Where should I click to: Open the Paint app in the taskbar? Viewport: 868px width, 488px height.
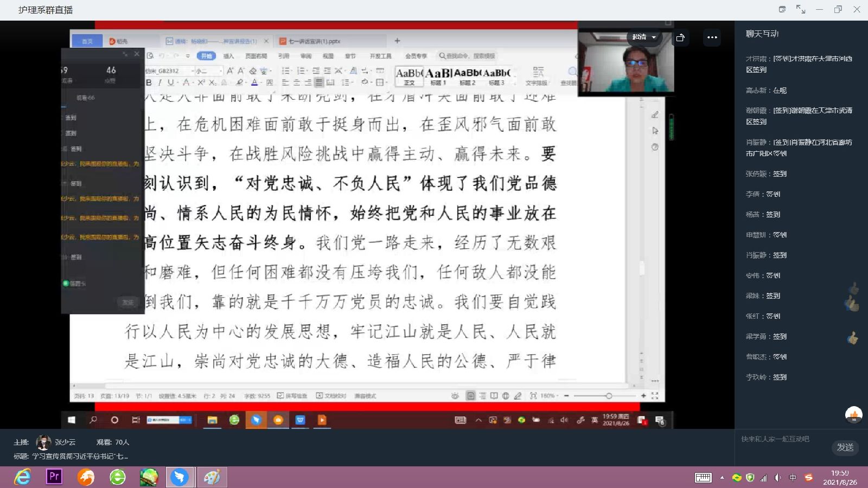pyautogui.click(x=212, y=477)
